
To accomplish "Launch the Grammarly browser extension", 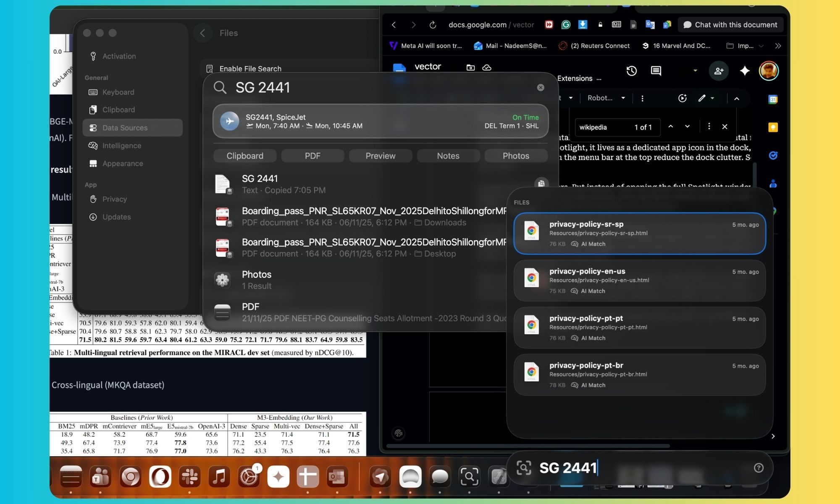I will 566,24.
